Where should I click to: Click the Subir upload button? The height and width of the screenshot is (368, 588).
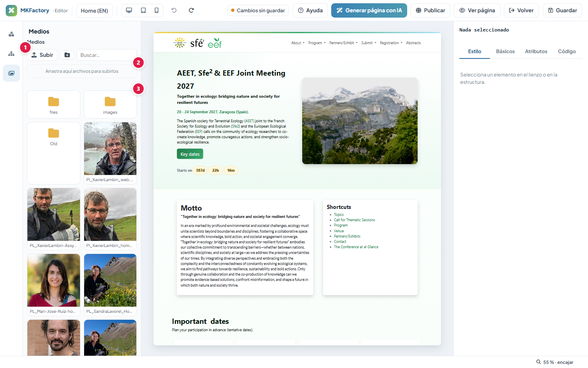[x=42, y=55]
